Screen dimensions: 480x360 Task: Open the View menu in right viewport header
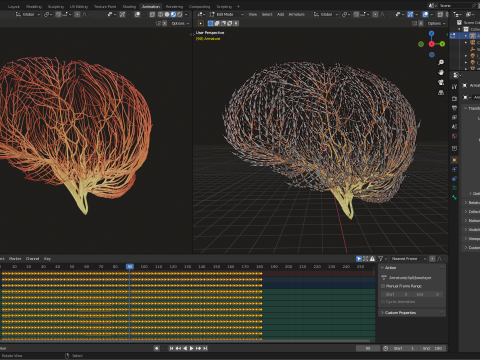coord(253,14)
